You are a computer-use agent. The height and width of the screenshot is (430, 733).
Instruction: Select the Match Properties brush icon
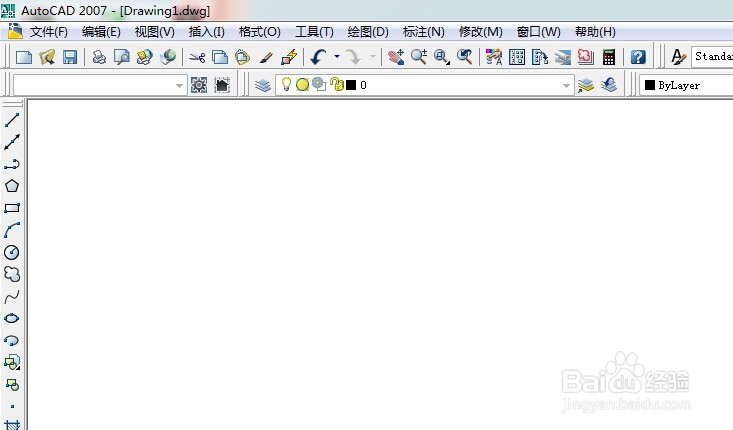pyautogui.click(x=266, y=57)
